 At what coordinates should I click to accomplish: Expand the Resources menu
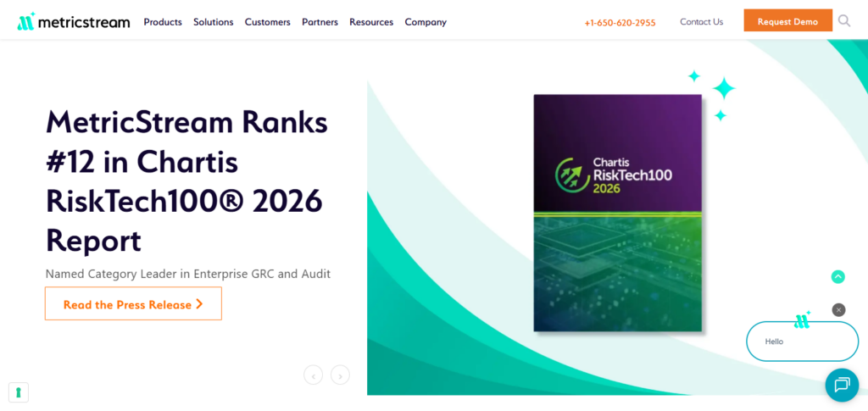(x=371, y=22)
